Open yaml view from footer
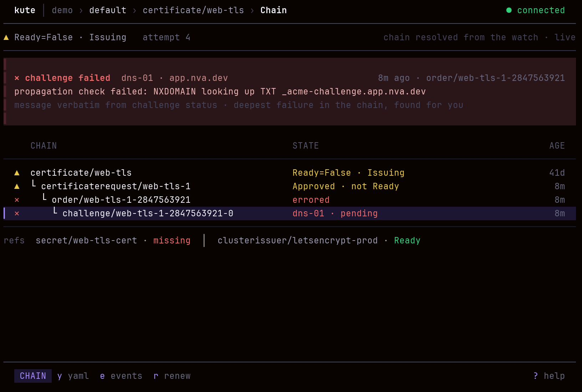582x392 pixels. pos(73,376)
